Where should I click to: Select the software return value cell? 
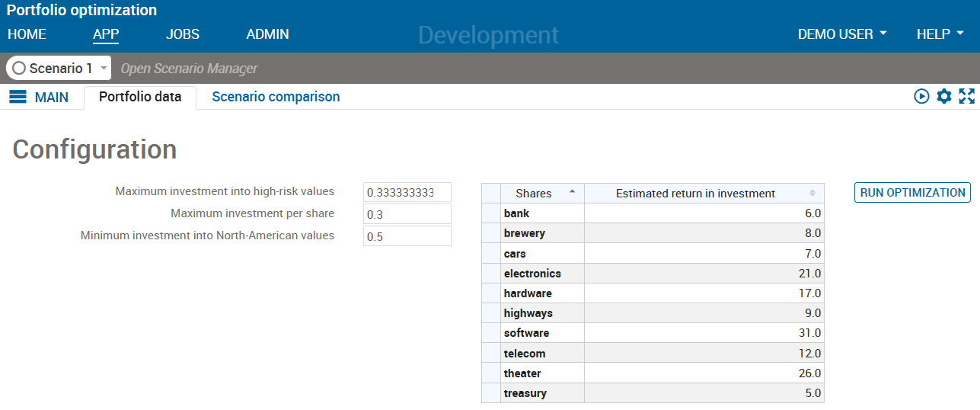704,333
